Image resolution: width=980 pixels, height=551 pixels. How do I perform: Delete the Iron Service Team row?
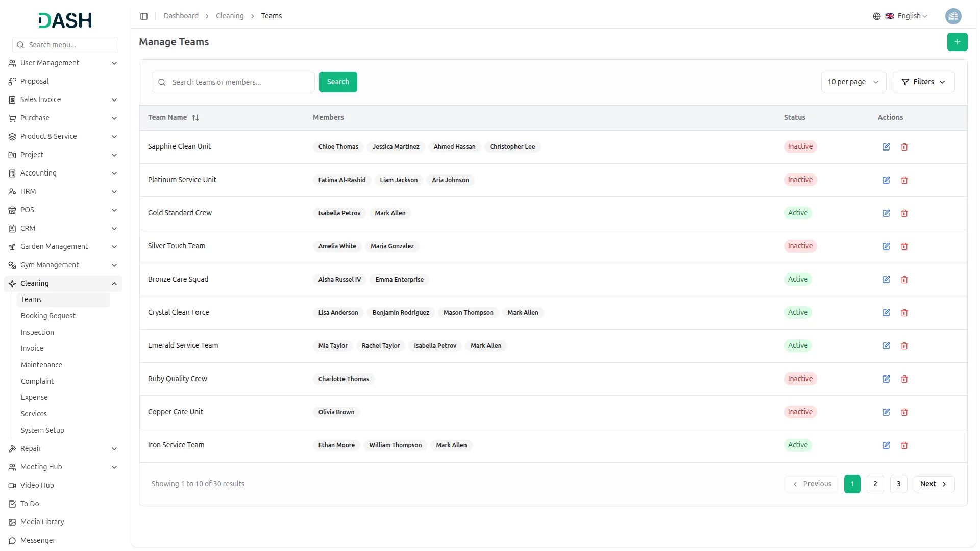(904, 445)
